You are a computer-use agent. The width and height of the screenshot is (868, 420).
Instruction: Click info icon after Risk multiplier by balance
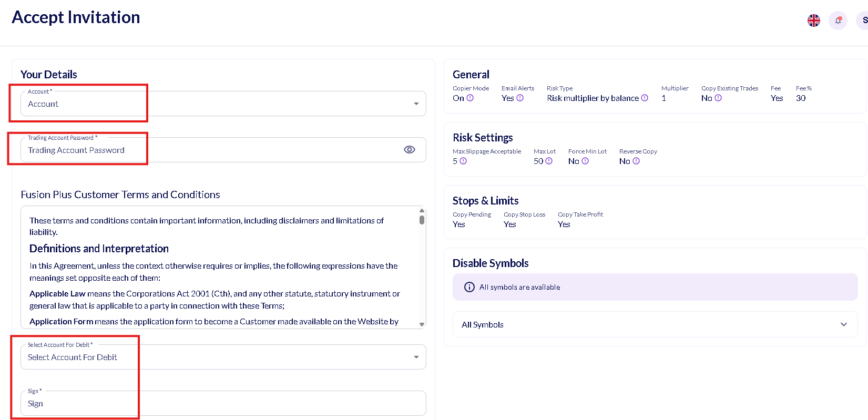(x=645, y=98)
